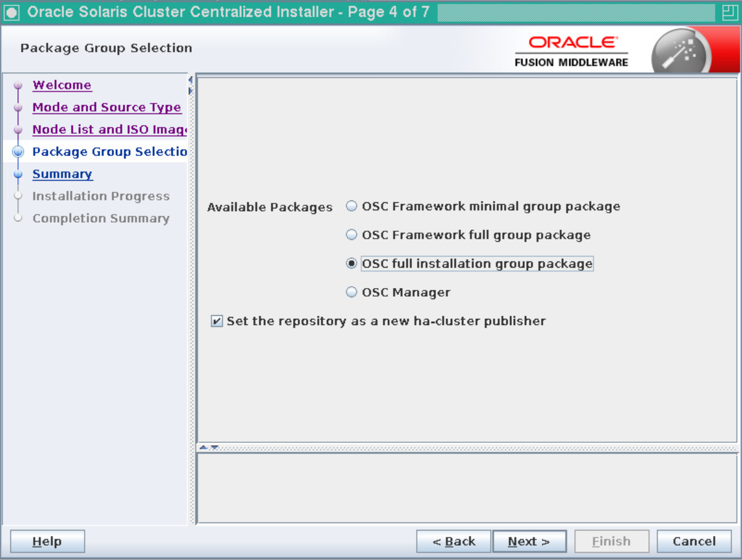The height and width of the screenshot is (560, 742).
Task: Click the window maximize icon in title bar
Action: pos(730,12)
